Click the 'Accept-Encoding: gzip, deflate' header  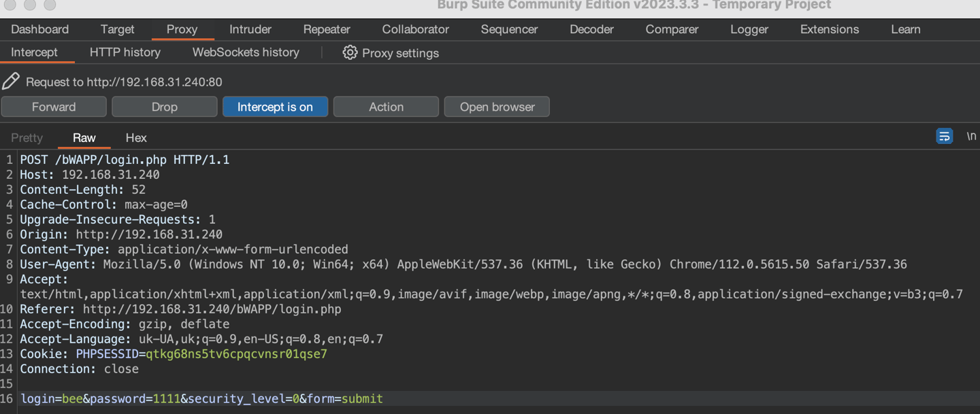pos(125,324)
